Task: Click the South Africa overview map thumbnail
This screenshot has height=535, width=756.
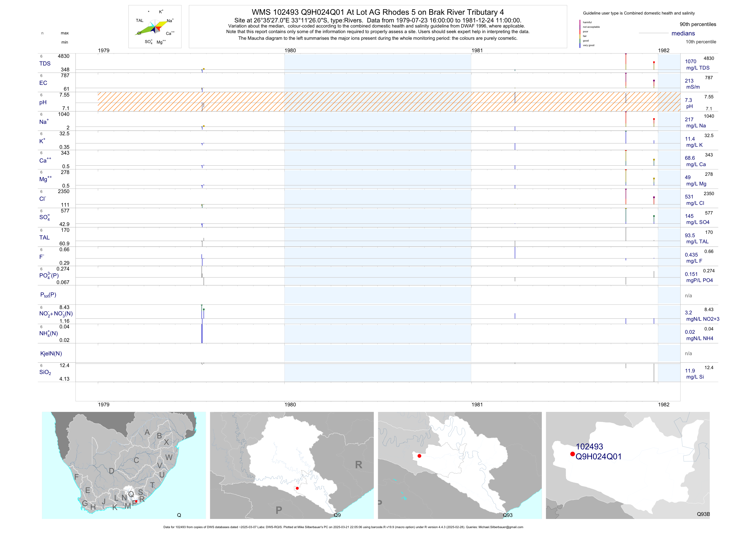Action: click(124, 465)
